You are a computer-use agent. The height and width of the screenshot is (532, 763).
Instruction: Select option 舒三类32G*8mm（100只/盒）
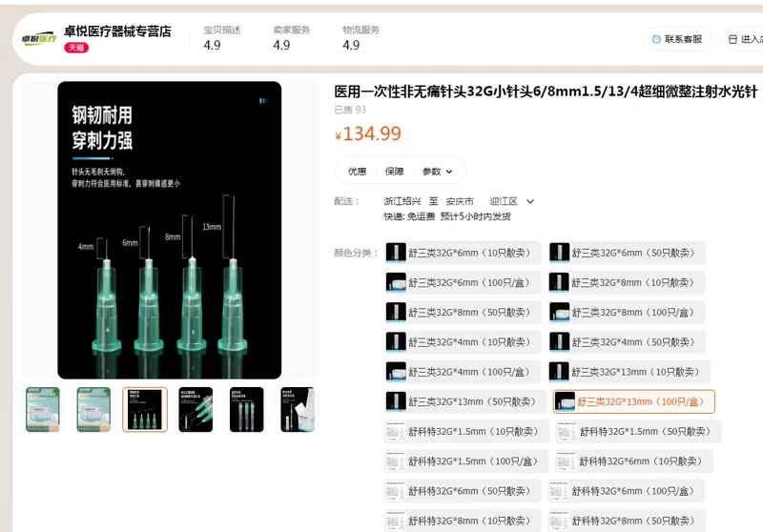point(627,312)
